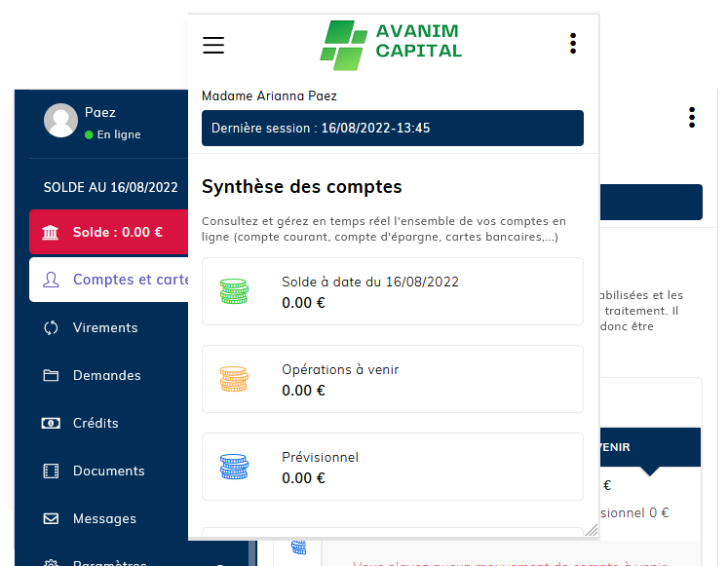Viewport: 728px width, 566px height.
Task: Open the Prévisionnel card
Action: (x=393, y=467)
